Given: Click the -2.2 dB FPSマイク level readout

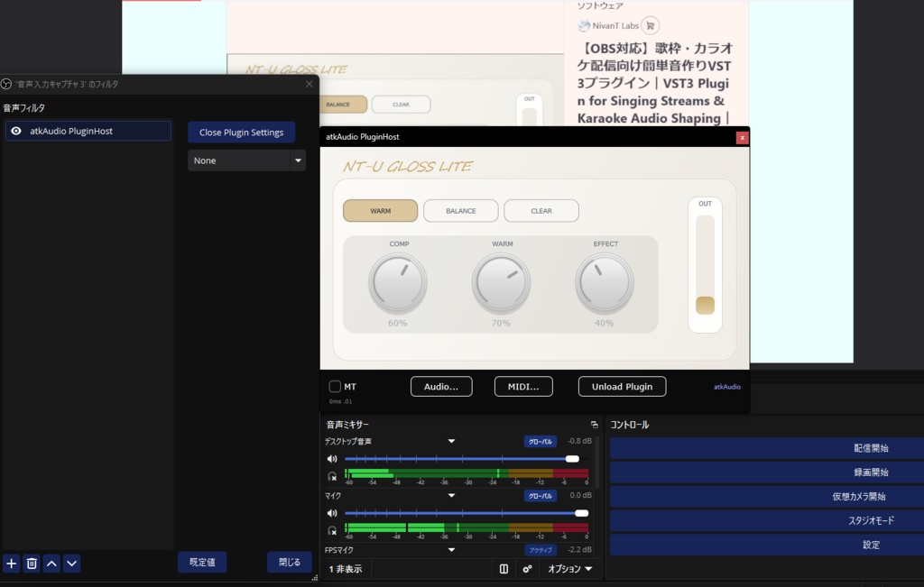Looking at the screenshot, I should coord(579,550).
